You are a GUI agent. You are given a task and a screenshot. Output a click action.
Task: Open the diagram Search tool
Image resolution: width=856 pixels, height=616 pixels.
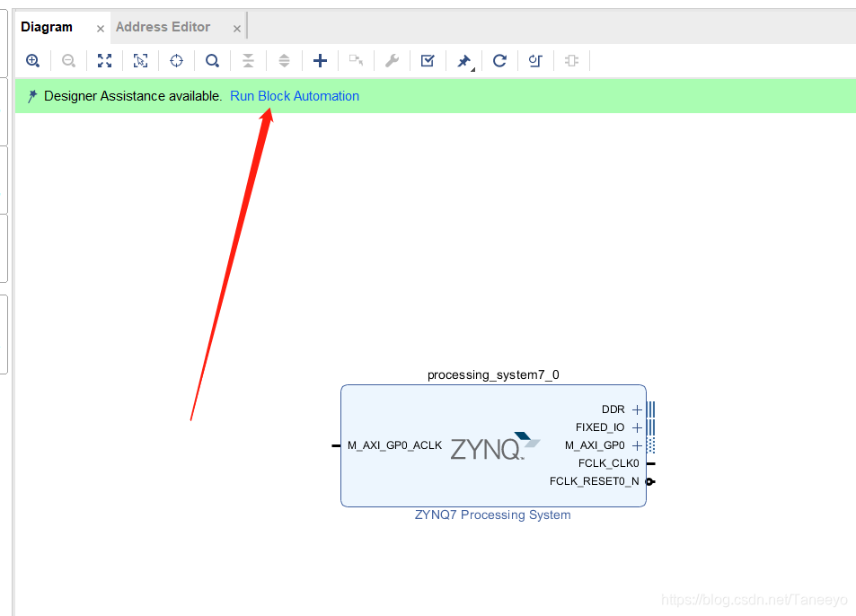point(212,60)
